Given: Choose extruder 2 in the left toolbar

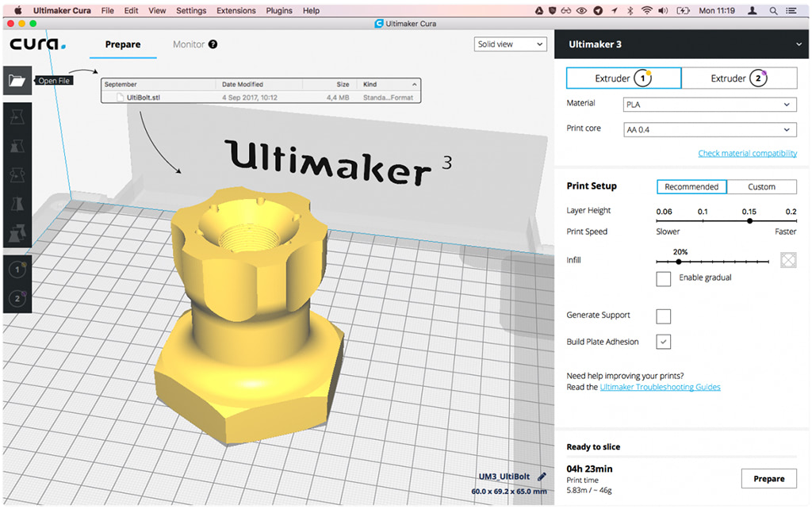Looking at the screenshot, I should (17, 298).
